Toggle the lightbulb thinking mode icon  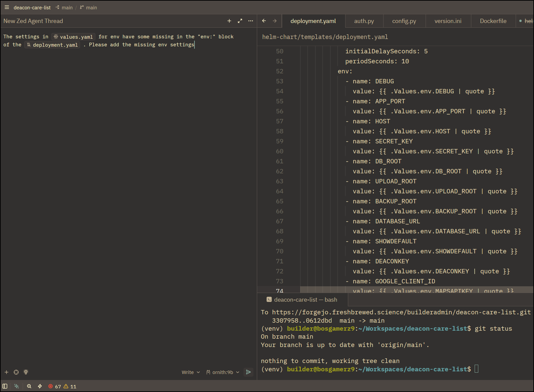click(26, 372)
